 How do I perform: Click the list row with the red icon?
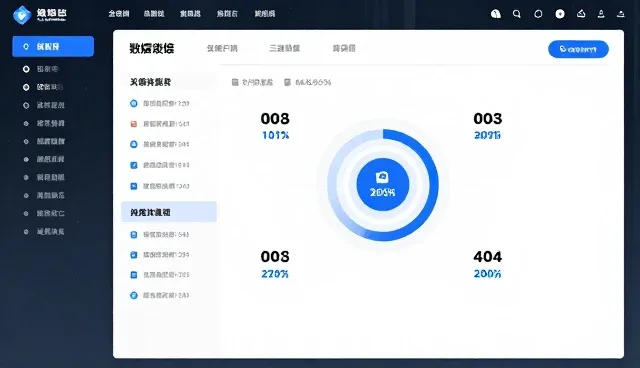coord(160,124)
